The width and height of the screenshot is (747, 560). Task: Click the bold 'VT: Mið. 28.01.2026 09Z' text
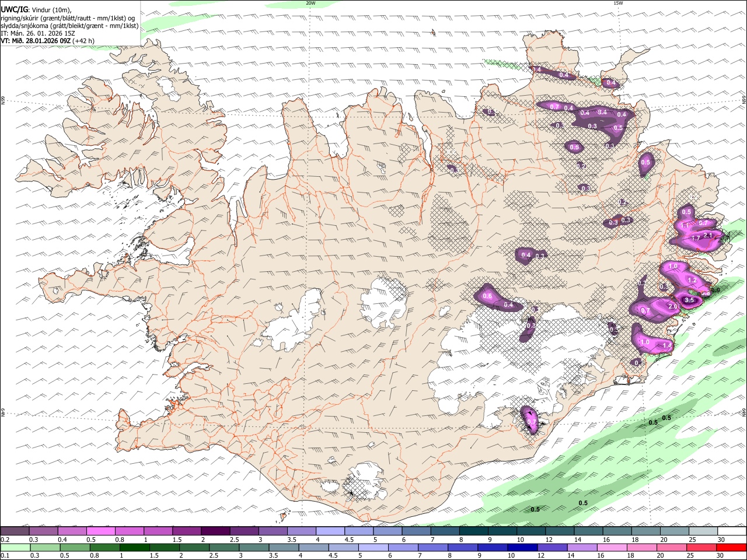point(36,41)
